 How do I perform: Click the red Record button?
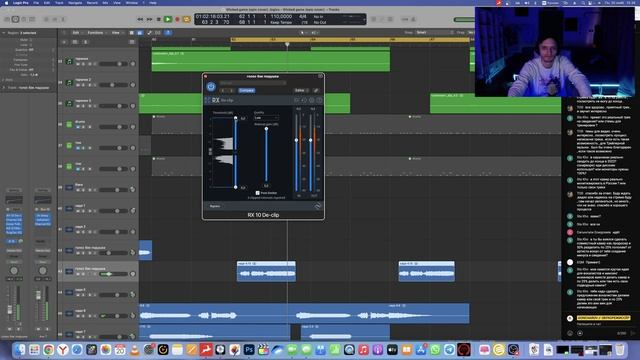coord(177,19)
